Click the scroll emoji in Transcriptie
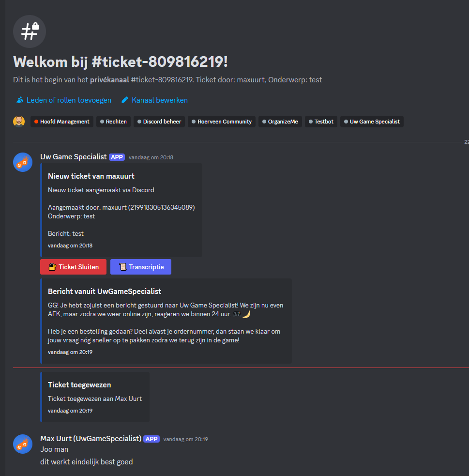Viewport: 469px width, 476px height. click(122, 267)
